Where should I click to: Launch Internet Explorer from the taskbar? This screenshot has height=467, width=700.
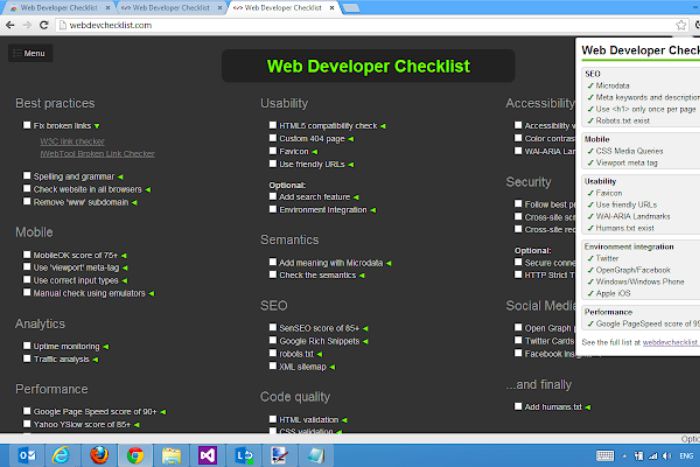pyautogui.click(x=60, y=455)
